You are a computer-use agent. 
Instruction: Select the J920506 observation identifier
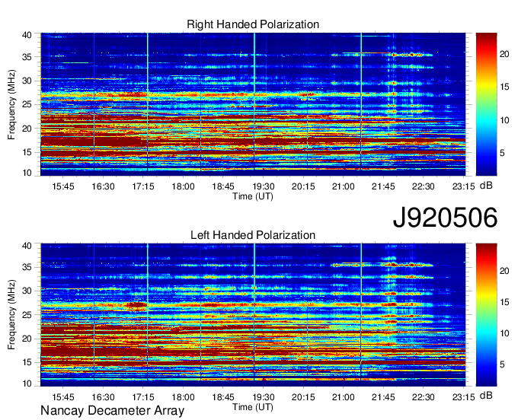click(445, 218)
